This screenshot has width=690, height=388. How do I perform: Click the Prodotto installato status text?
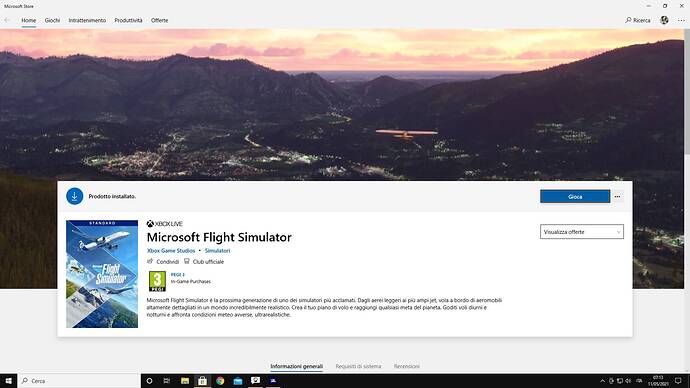pos(112,197)
